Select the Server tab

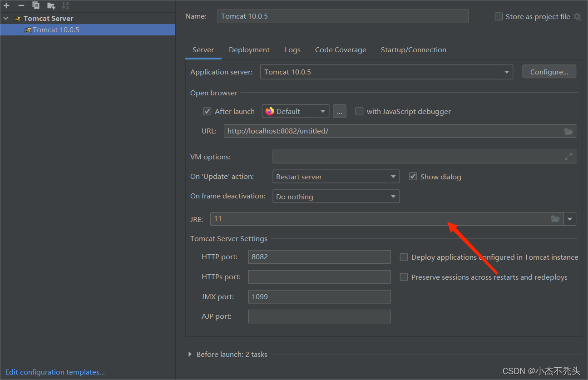203,50
